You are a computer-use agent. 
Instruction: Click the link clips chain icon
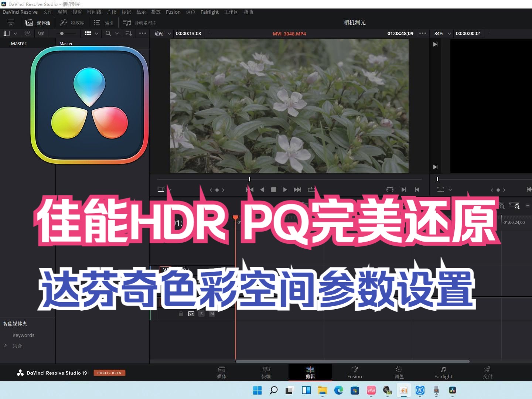(x=28, y=33)
